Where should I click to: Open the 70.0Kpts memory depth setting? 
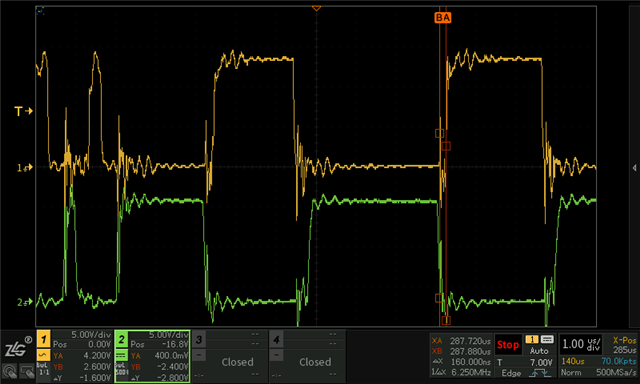coord(619,361)
